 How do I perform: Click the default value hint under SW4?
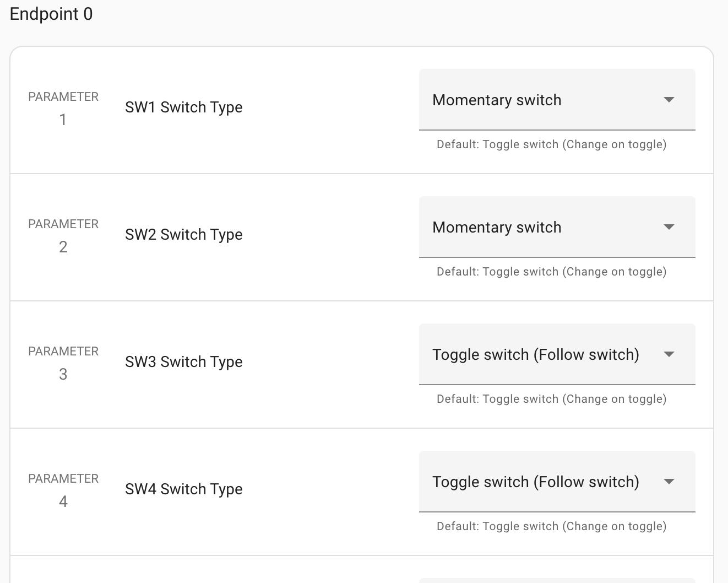[551, 526]
